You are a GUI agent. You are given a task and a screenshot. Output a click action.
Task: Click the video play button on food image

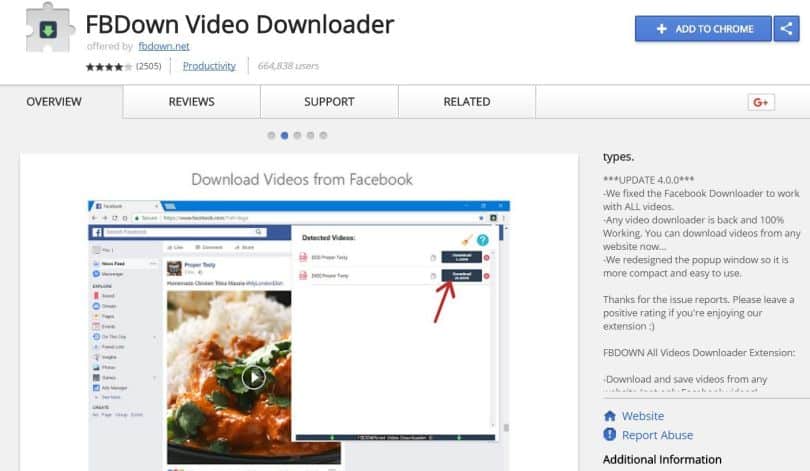[x=254, y=378]
